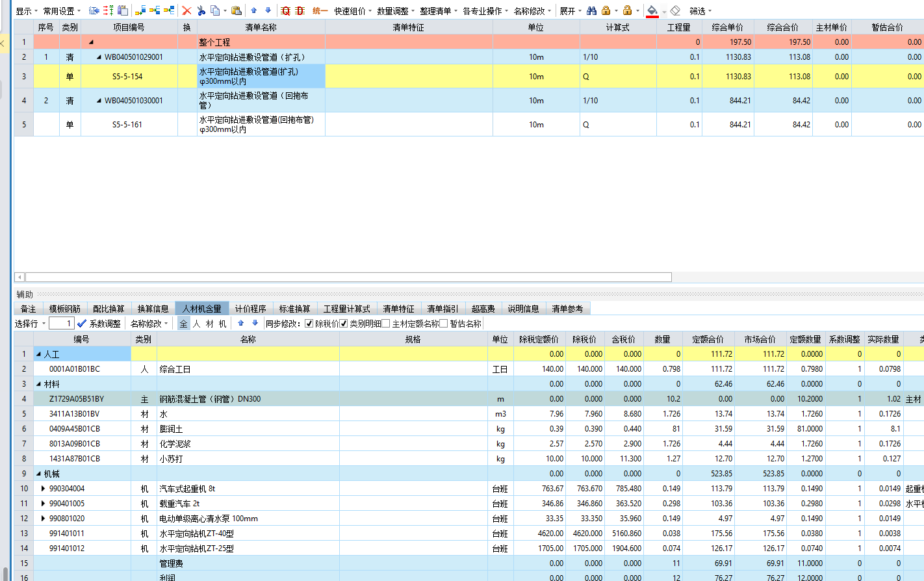Click the orange 统一 icon
This screenshot has width=924, height=581.
click(320, 10)
